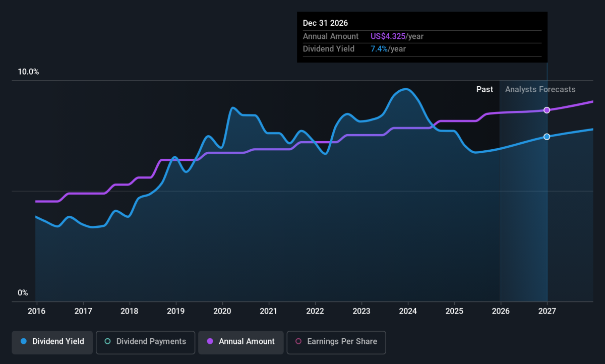The width and height of the screenshot is (605, 364).
Task: Click the 10.0% y-axis label
Action: [28, 72]
